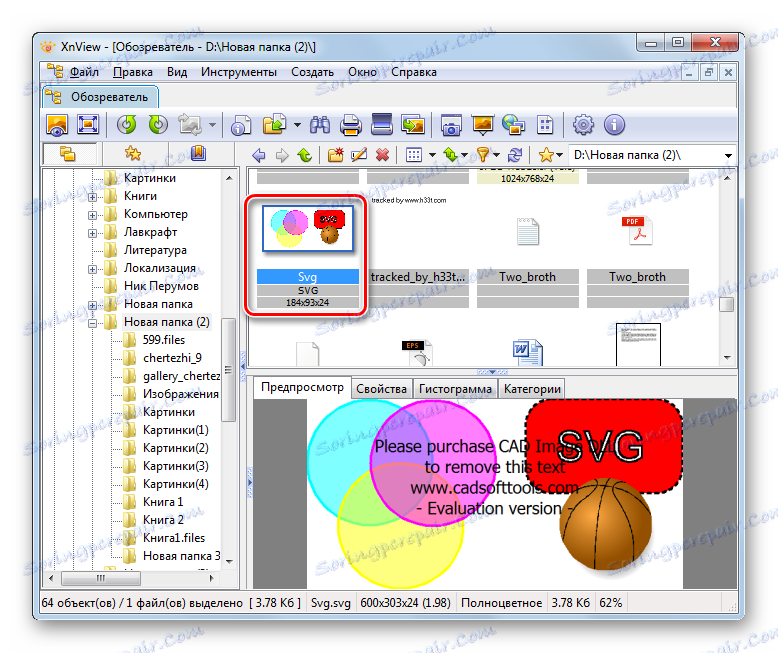The width and height of the screenshot is (778, 653).
Task: Switch to the folders tree panel tab
Action: (68, 153)
